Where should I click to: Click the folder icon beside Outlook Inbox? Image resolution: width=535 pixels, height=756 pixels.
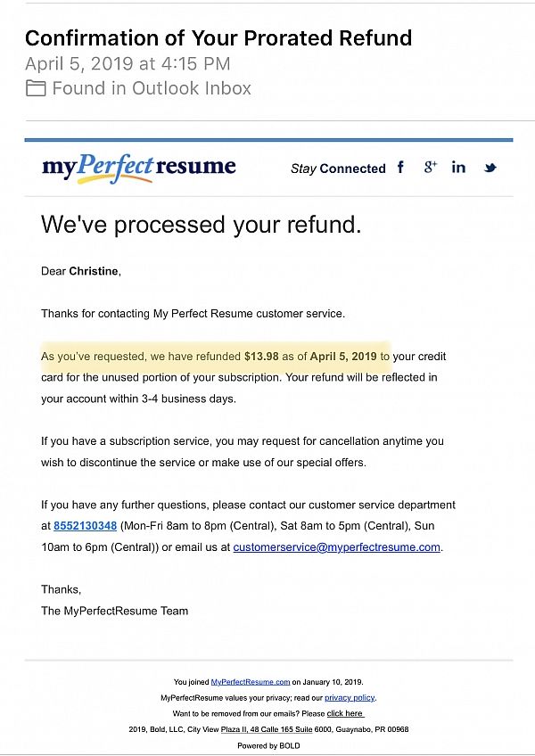[x=36, y=88]
